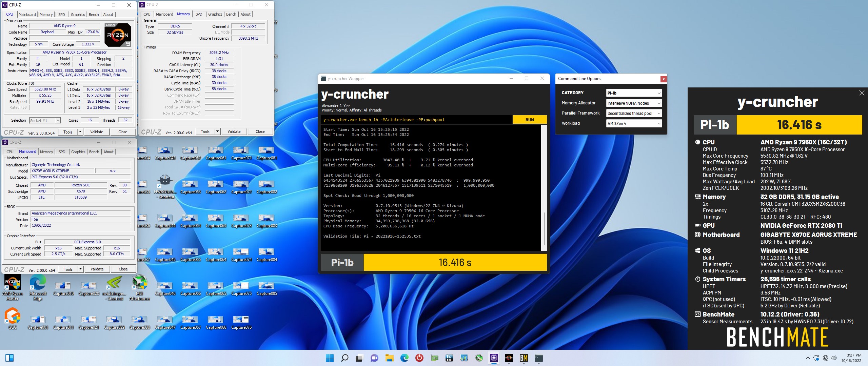Image resolution: width=868 pixels, height=366 pixels.
Task: Close the Command Line Options panel
Action: click(664, 79)
